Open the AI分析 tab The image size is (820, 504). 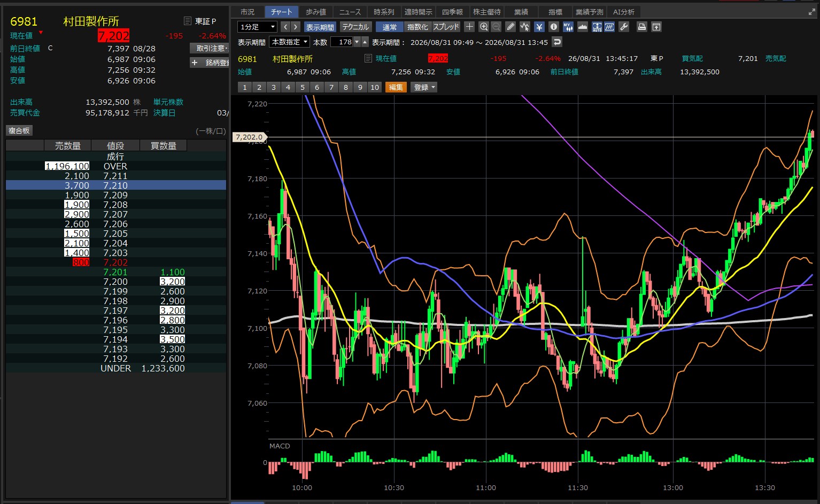623,12
